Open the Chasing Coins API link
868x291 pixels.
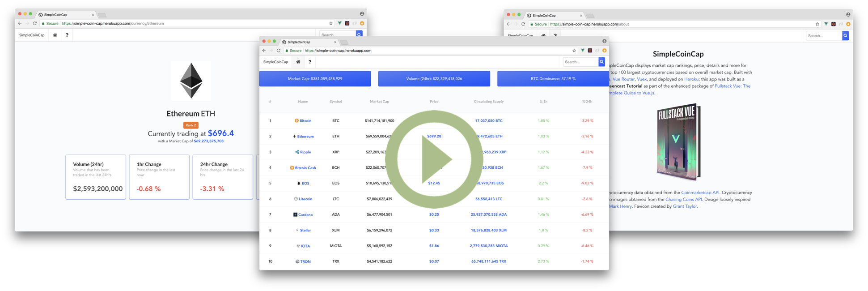tap(684, 200)
